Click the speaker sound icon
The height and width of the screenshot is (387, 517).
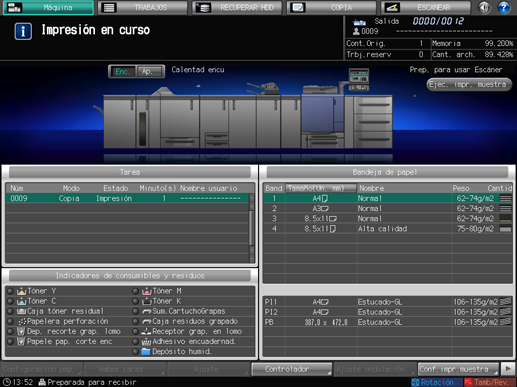(484, 7)
